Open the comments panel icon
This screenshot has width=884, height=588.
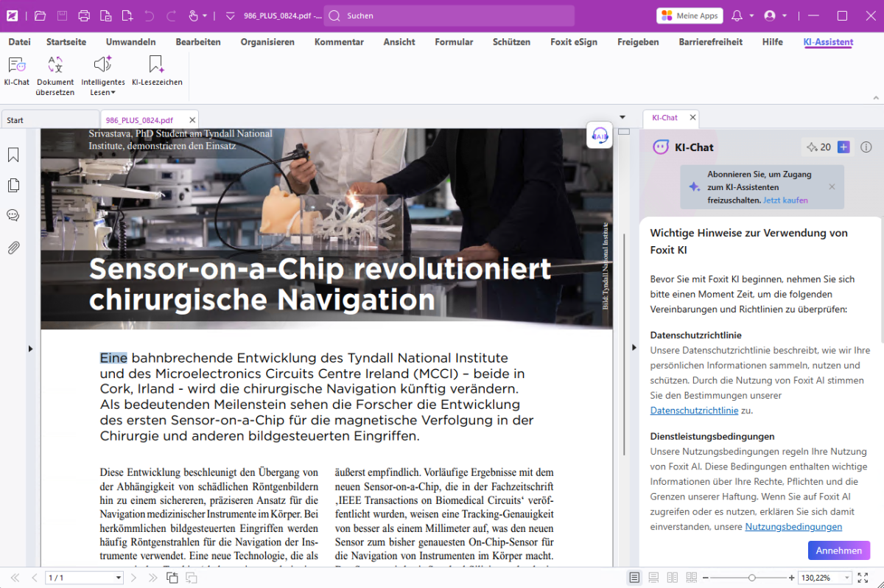coord(13,215)
